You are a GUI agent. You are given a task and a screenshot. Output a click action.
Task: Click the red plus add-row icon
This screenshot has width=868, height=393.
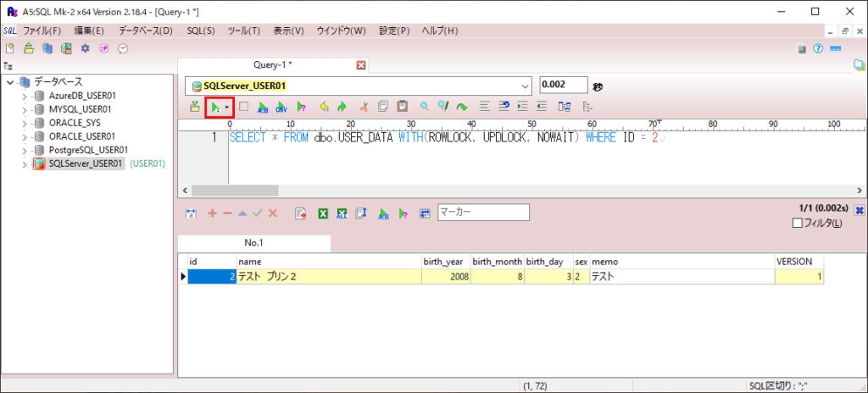[x=212, y=213]
